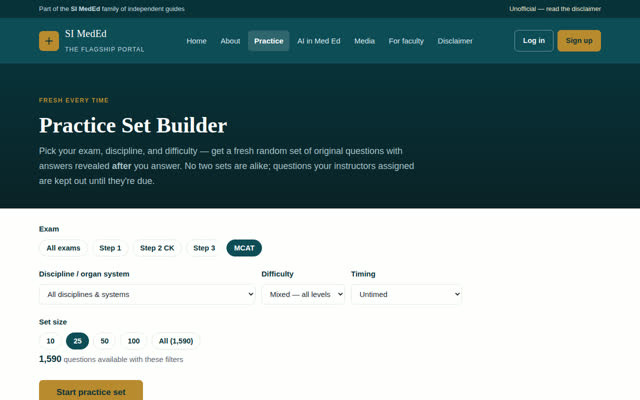Open the Difficulty dropdown
The height and width of the screenshot is (400, 640).
[x=303, y=294]
